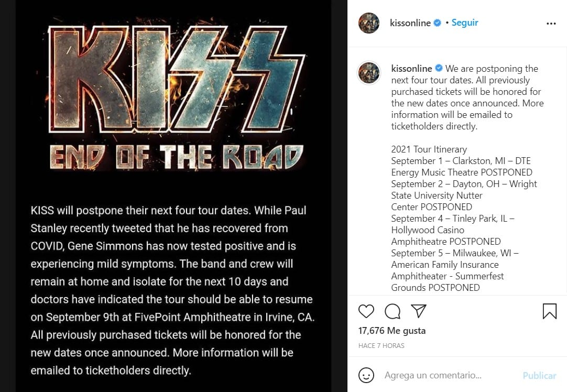This screenshot has width=567, height=392.
Task: Click the kissonline name in the caption
Action: 411,68
